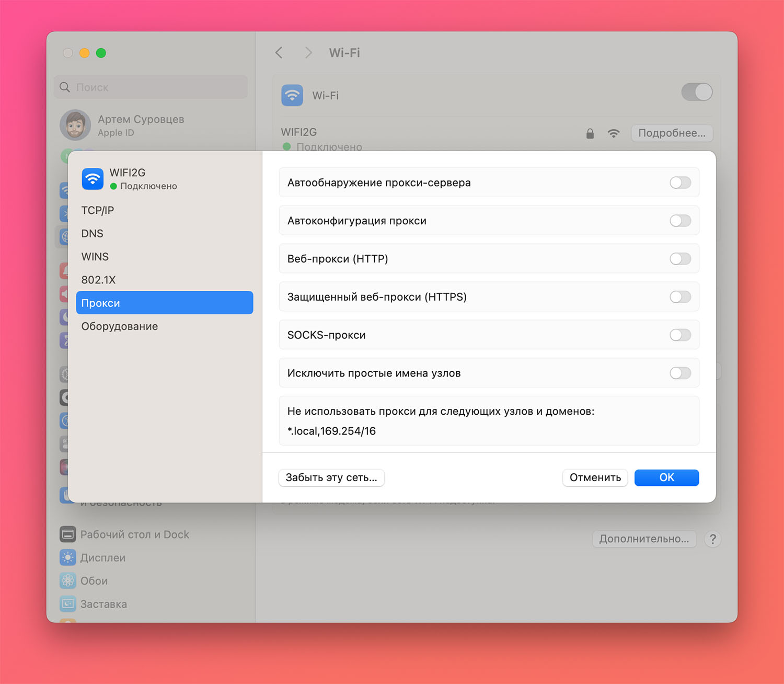Enable Защищенный веб-прокси (HTTPS) switch
This screenshot has height=684, width=784.
[681, 297]
